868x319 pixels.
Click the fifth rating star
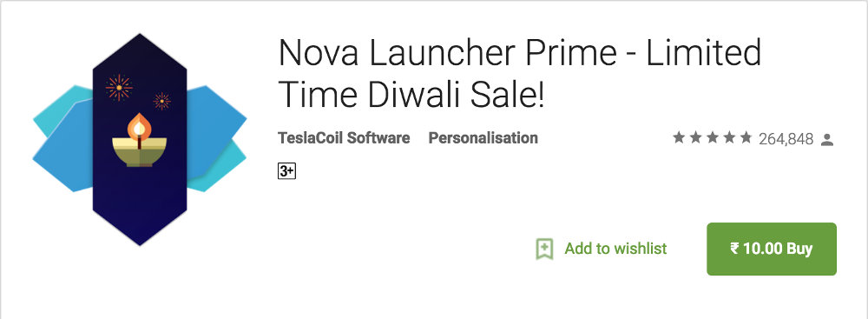(746, 137)
